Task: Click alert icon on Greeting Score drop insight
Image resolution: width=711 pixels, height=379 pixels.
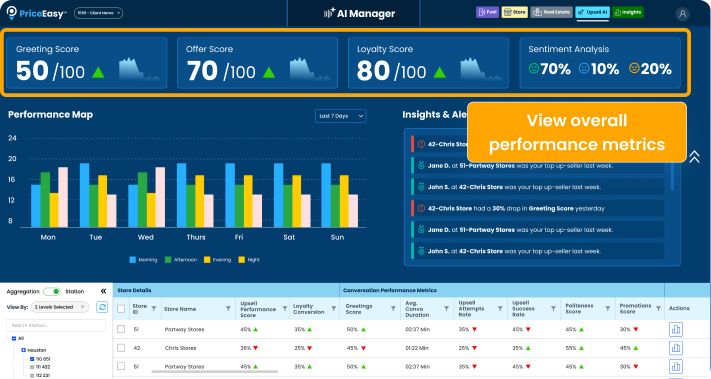Action: pyautogui.click(x=421, y=209)
